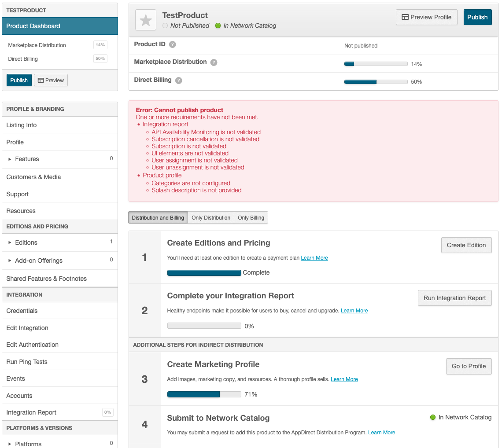Click the Go to Profile button

(x=469, y=366)
